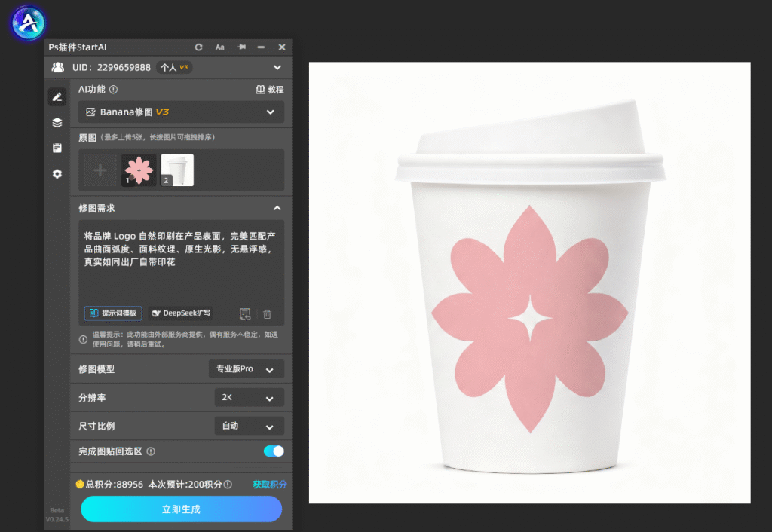Open the 分辨率 2K dropdown

pos(249,398)
